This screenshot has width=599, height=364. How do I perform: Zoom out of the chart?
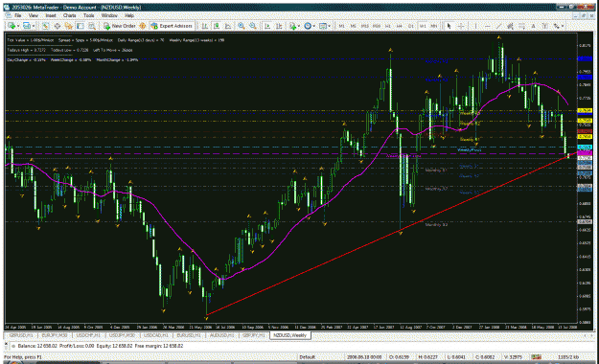[253, 26]
